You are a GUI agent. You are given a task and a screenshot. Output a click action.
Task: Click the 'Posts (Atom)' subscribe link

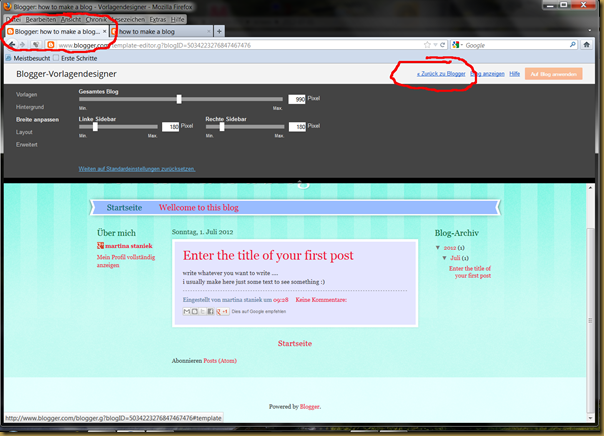tap(220, 361)
